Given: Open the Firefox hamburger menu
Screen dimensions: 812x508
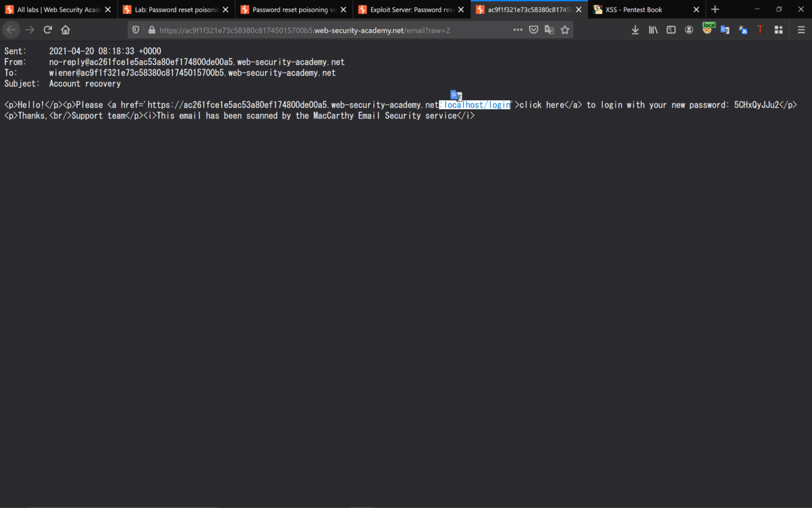Looking at the screenshot, I should 801,30.
